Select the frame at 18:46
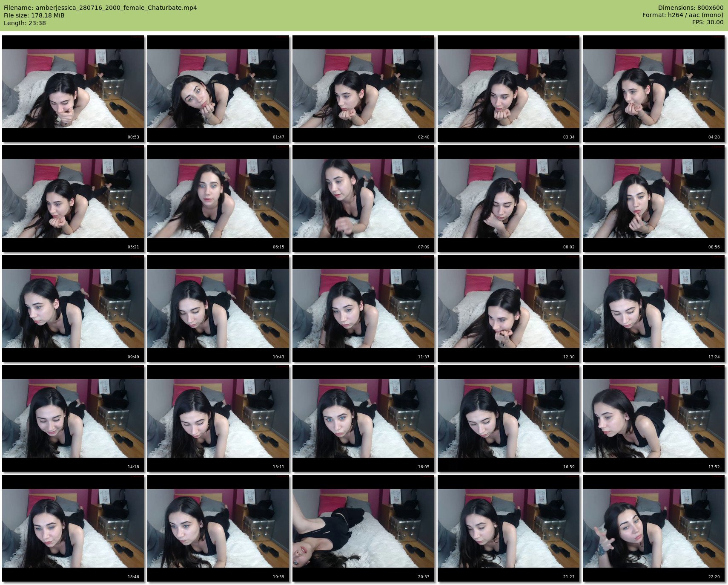Viewport: 728px width, 585px height. click(73, 528)
